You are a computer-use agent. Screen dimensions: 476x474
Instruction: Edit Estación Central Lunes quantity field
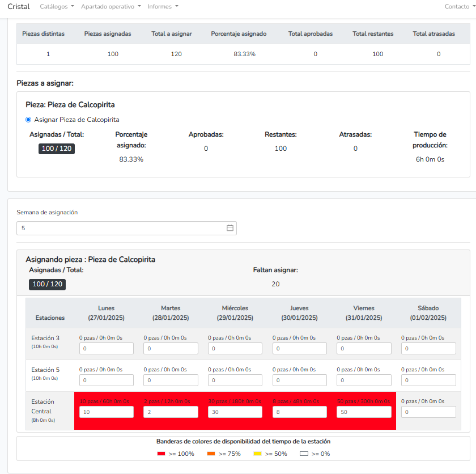(107, 412)
